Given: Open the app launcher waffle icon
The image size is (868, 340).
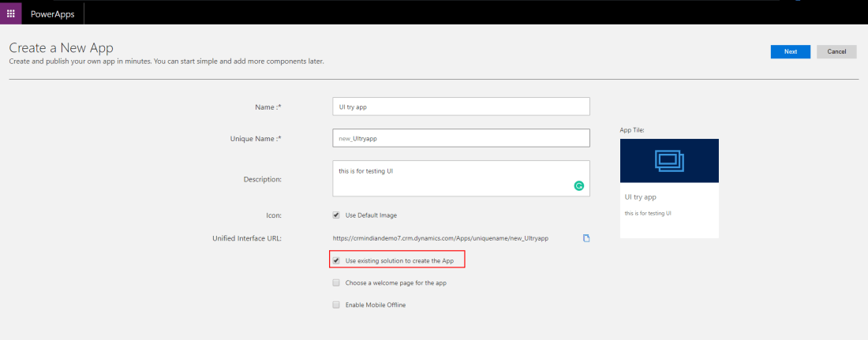Looking at the screenshot, I should click(x=11, y=13).
